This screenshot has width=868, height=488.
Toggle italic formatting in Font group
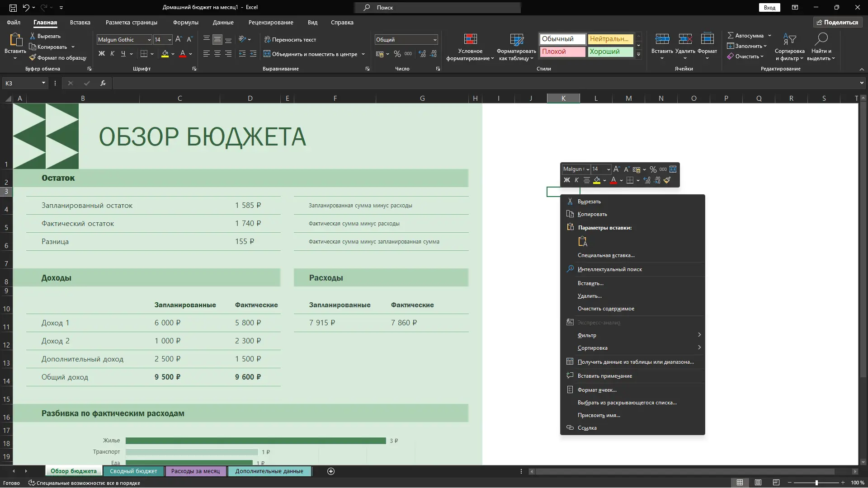point(112,54)
